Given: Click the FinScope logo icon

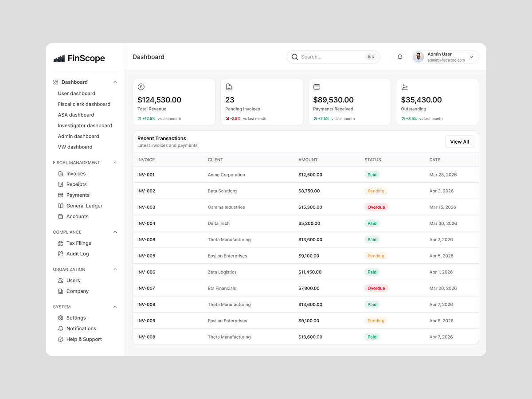Looking at the screenshot, I should pos(59,58).
